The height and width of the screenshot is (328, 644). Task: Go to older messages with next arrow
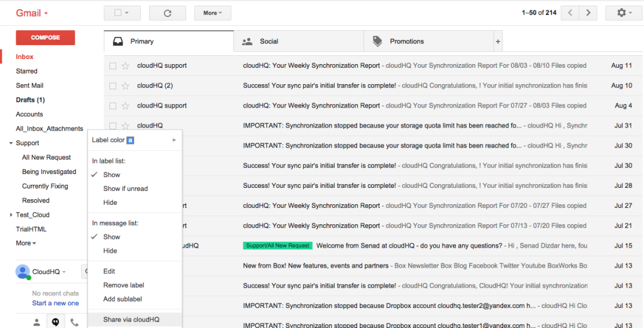(x=588, y=13)
